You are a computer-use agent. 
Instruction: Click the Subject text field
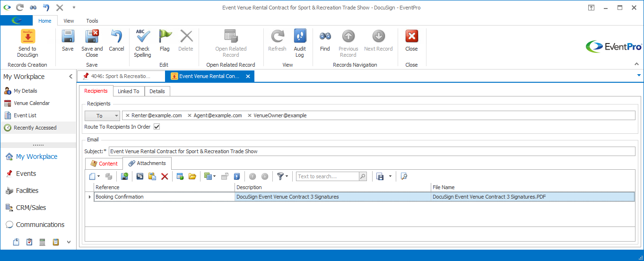coord(372,151)
